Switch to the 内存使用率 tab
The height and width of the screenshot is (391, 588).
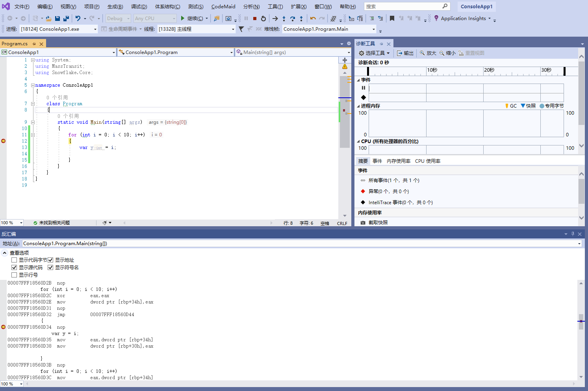[x=398, y=161]
